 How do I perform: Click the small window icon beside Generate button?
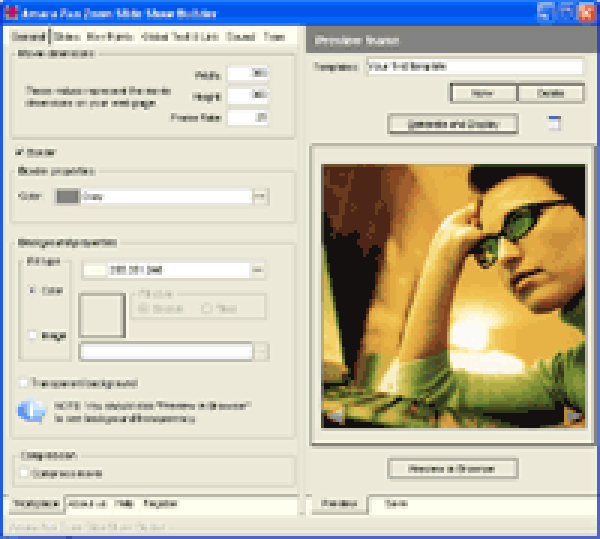tap(554, 123)
